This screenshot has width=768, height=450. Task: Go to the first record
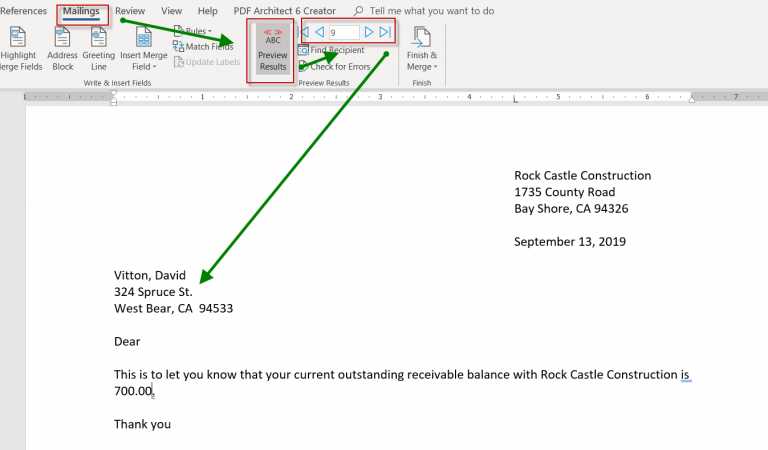pyautogui.click(x=305, y=33)
